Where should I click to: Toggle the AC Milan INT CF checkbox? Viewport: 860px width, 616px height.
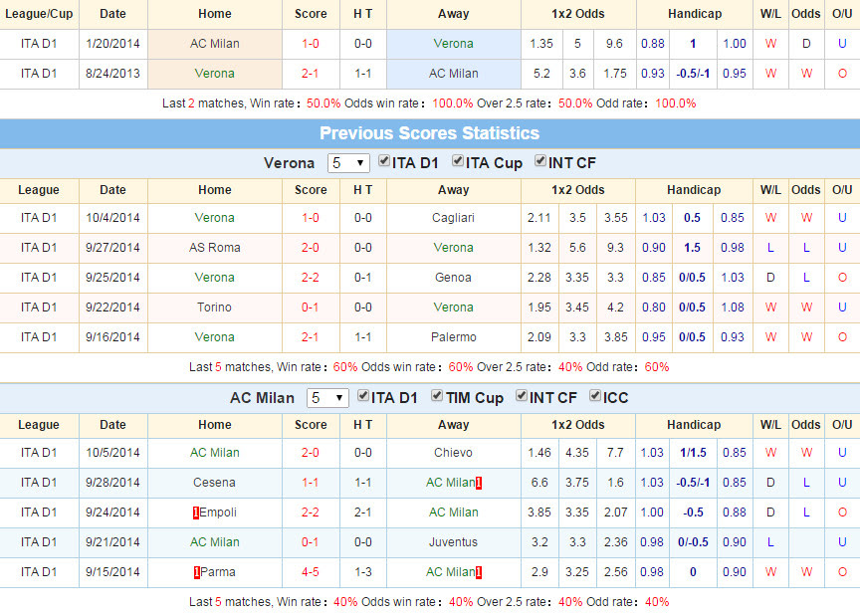pyautogui.click(x=522, y=395)
